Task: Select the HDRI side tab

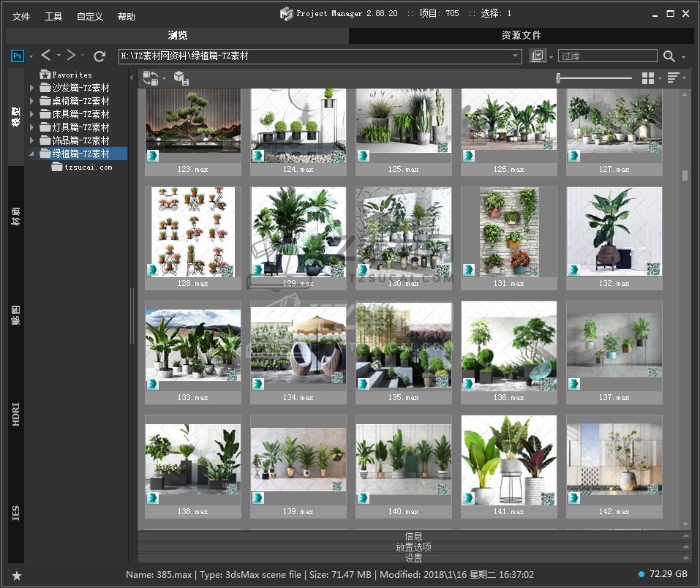Action: coord(16,414)
